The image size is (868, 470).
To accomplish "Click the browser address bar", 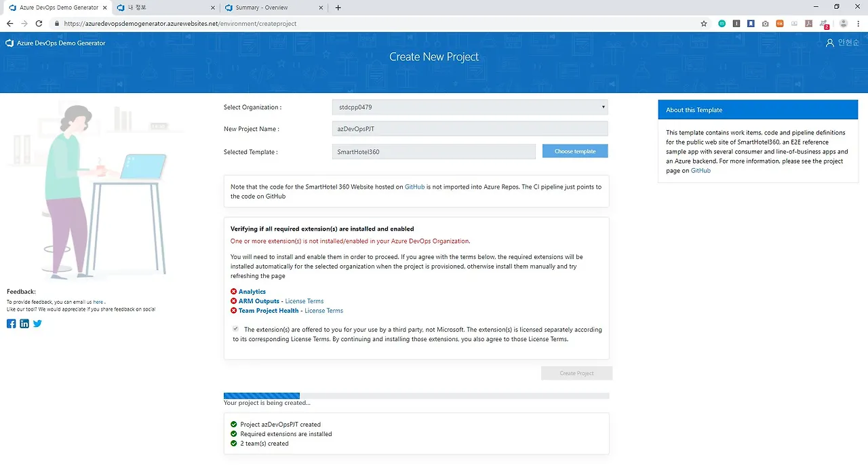I will click(x=380, y=23).
